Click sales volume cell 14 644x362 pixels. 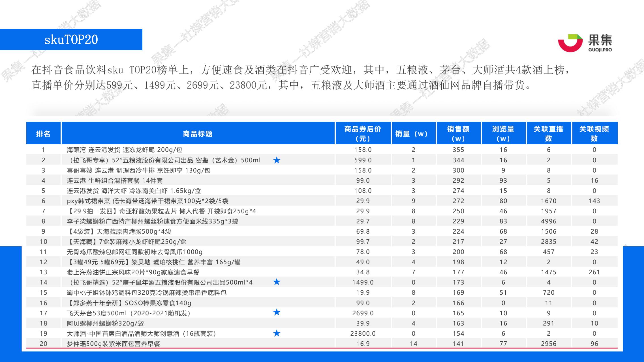tap(414, 344)
